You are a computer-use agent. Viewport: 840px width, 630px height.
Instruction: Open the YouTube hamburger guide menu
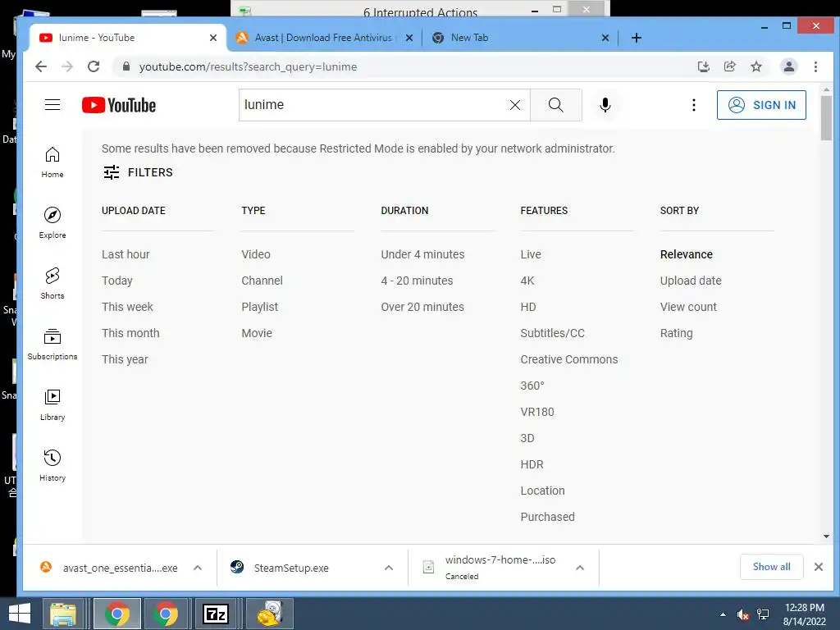click(52, 104)
